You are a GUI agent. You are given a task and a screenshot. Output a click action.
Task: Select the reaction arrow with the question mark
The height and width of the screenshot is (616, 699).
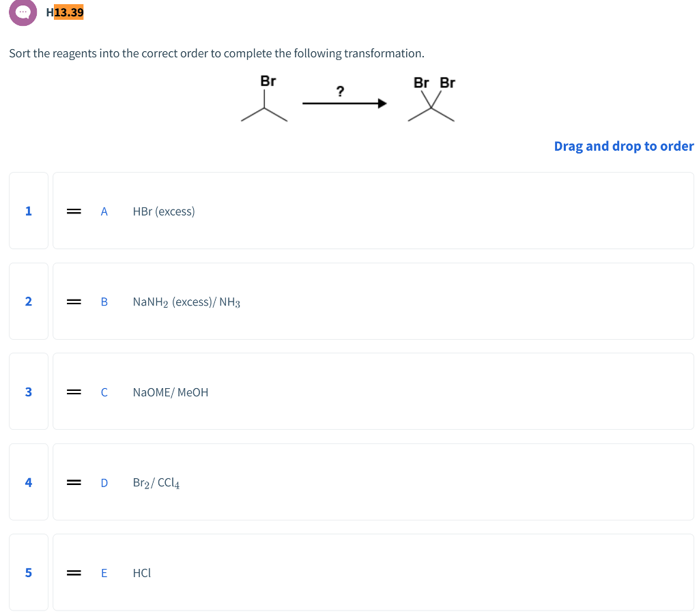[344, 103]
